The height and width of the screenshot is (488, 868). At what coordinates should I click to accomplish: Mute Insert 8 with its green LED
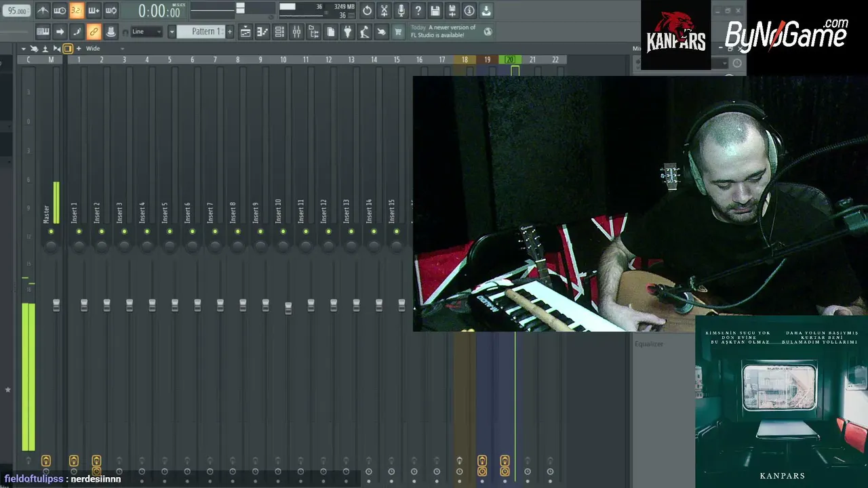click(237, 232)
